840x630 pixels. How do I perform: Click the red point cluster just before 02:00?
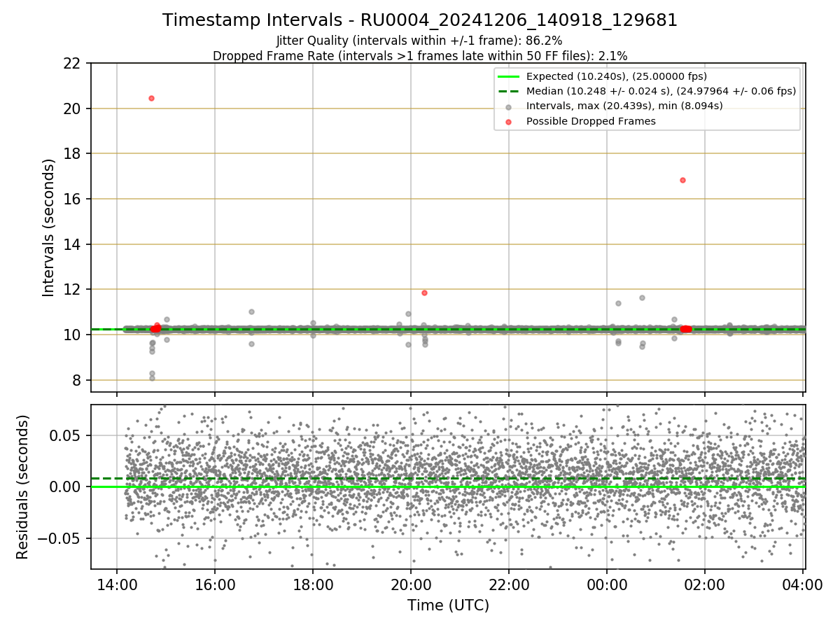tap(686, 329)
